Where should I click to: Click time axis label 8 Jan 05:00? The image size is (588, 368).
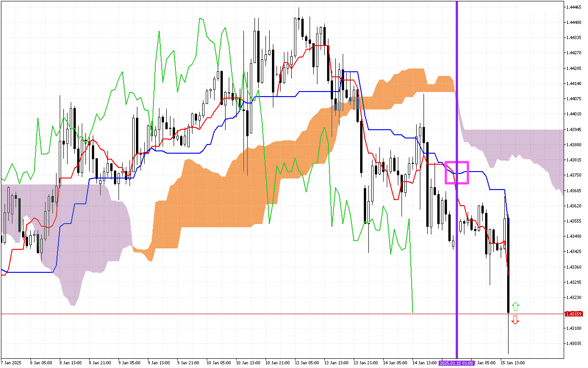point(41,363)
